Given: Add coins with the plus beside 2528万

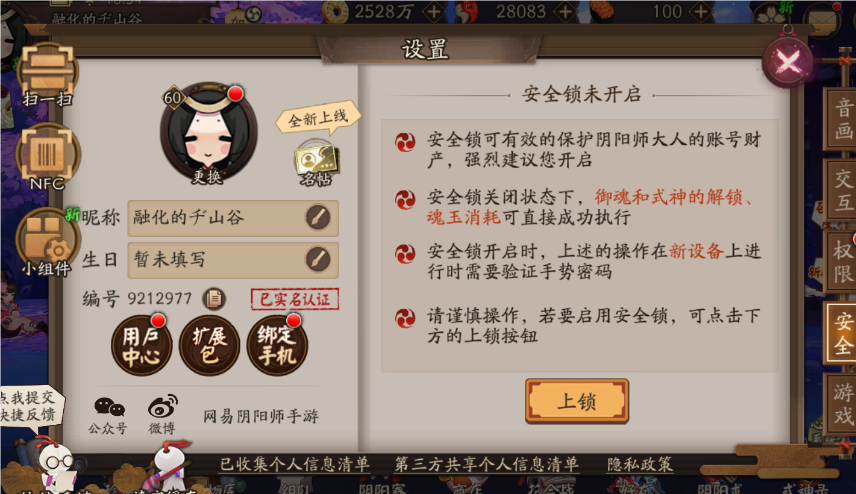Looking at the screenshot, I should point(433,11).
